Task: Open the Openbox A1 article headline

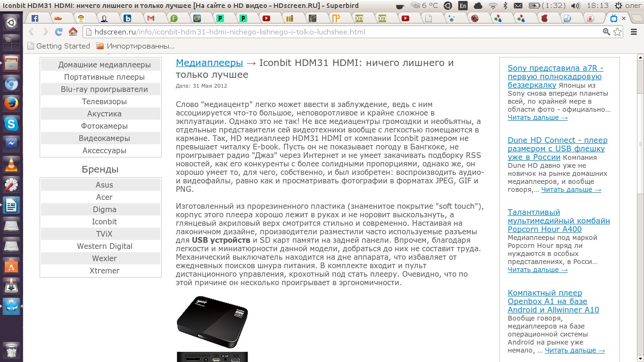Action: pos(553,301)
